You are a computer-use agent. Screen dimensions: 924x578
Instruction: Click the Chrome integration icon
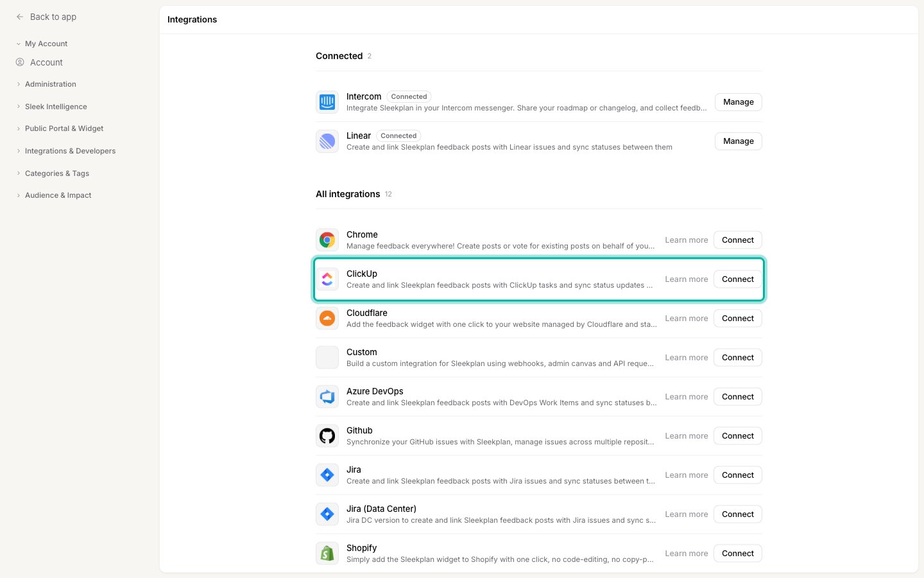(x=327, y=240)
